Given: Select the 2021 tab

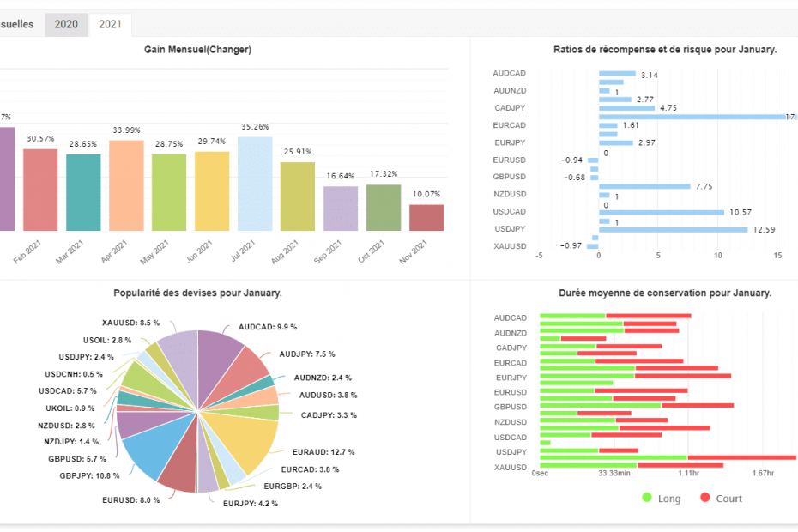Looking at the screenshot, I should click(x=110, y=24).
